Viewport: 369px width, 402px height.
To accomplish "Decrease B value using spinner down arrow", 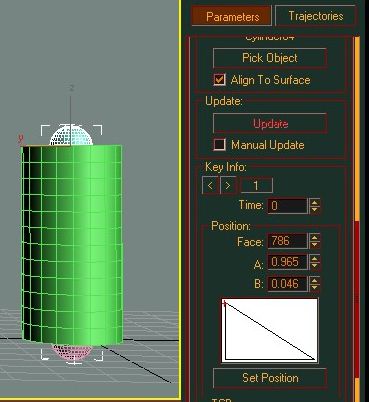I will pos(314,288).
